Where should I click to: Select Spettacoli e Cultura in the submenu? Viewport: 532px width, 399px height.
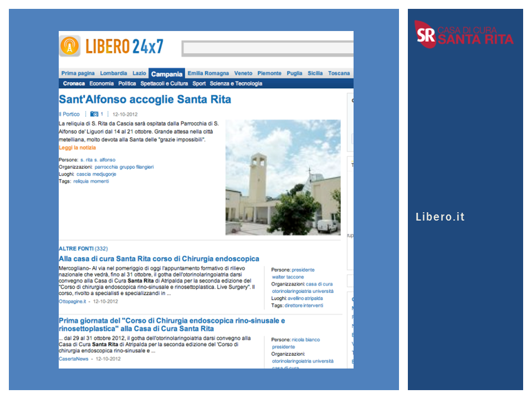(164, 84)
